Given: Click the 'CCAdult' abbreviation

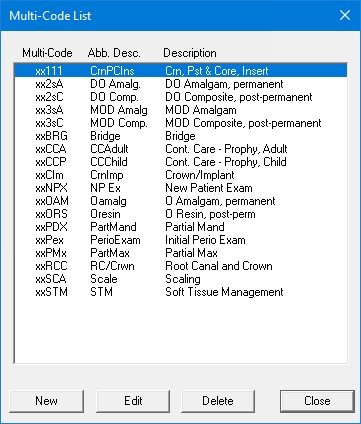Looking at the screenshot, I should 109,149.
